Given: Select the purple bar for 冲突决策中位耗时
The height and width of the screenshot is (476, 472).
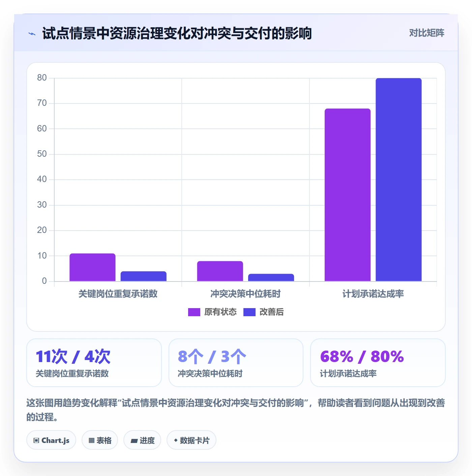Looking at the screenshot, I should click(x=220, y=271).
